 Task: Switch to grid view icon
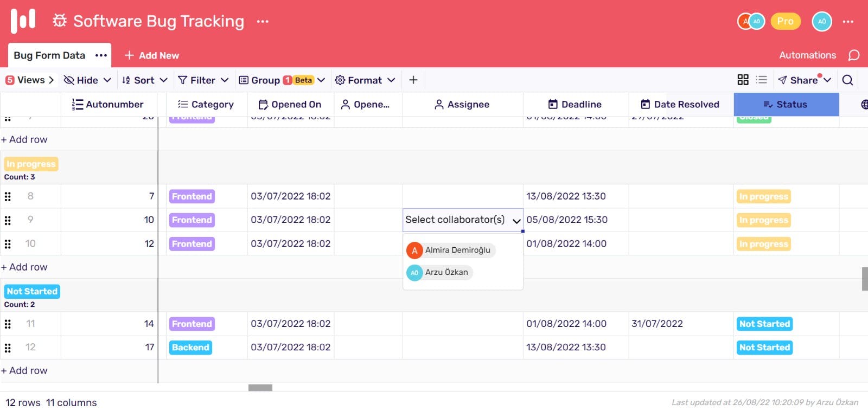tap(743, 80)
